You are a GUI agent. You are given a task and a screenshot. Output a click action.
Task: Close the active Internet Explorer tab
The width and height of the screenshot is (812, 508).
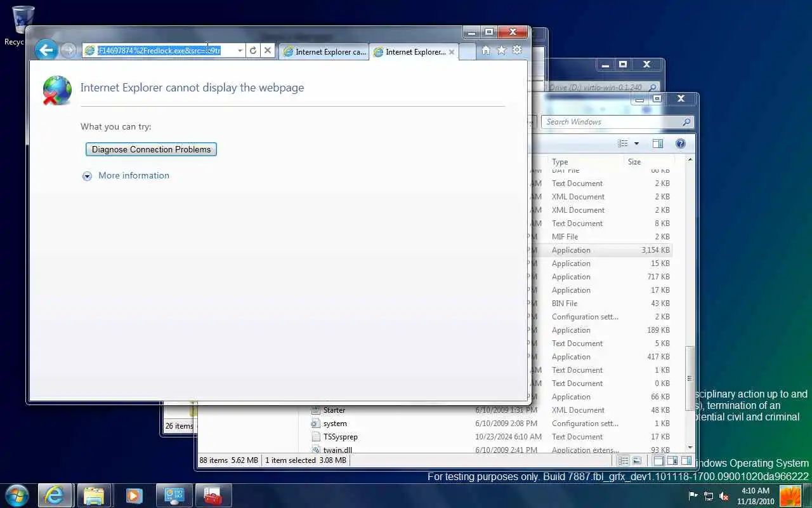tap(452, 52)
